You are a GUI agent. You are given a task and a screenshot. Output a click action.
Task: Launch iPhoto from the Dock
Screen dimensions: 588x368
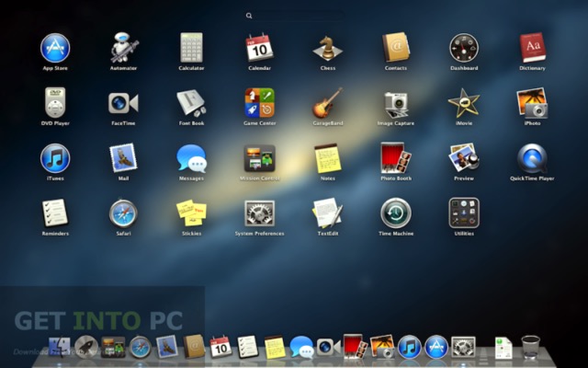coord(382,347)
